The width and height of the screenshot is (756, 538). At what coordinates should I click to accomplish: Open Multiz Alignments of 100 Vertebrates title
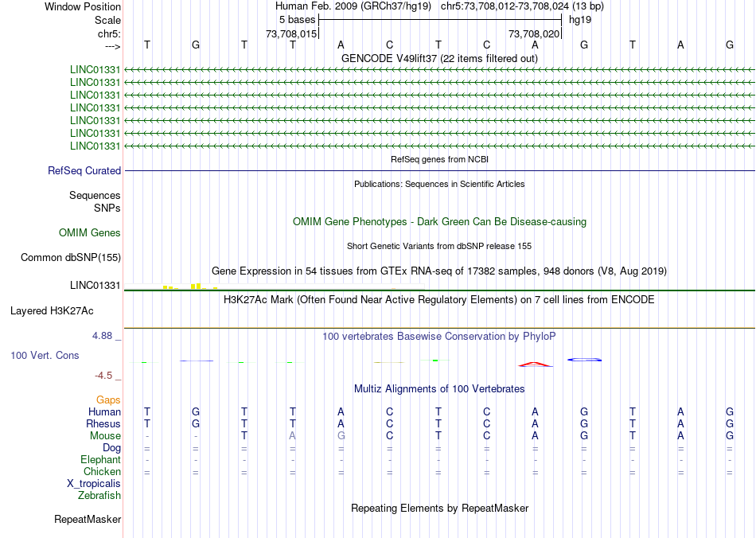[x=439, y=389]
